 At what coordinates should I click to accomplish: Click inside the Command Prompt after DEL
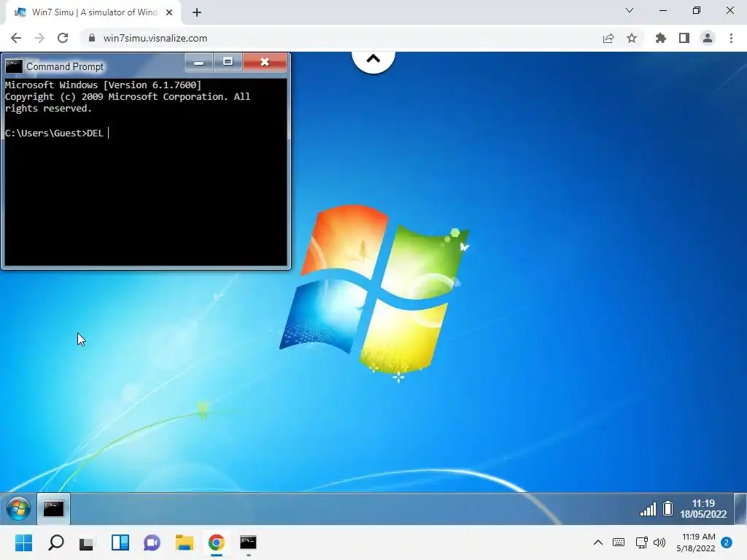pyautogui.click(x=109, y=133)
